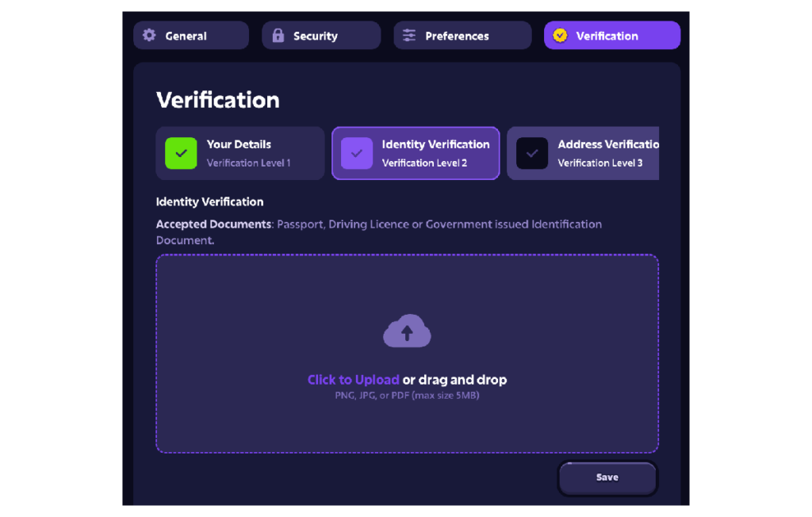Toggle the dark checkbox beside Address Verification

532,153
